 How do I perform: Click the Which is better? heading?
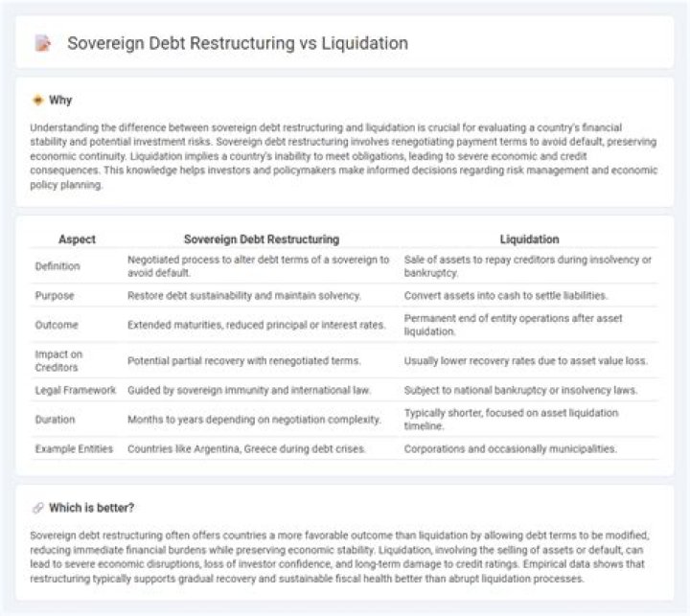coord(92,508)
